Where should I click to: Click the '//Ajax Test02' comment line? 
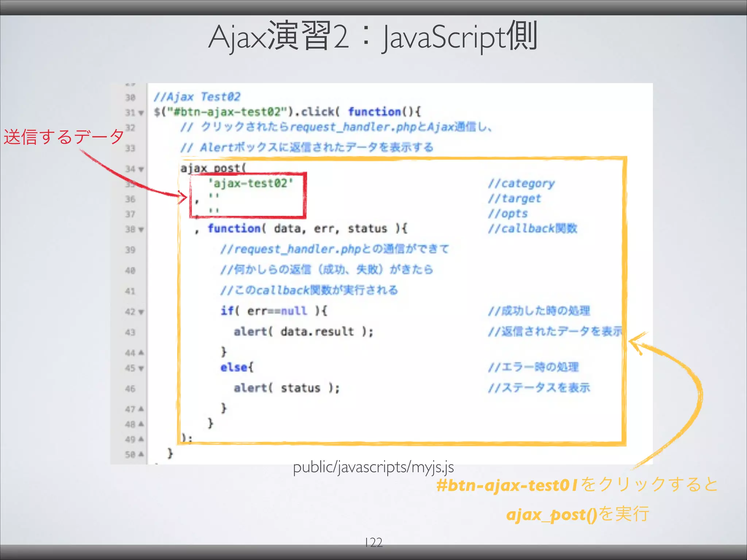tap(197, 97)
